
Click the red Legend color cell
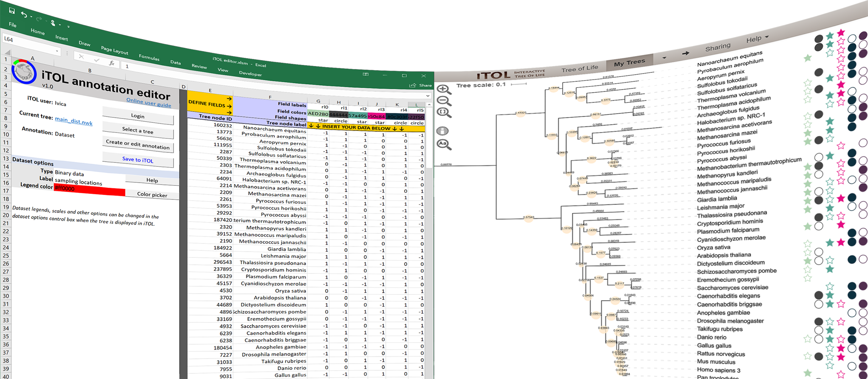coord(89,191)
